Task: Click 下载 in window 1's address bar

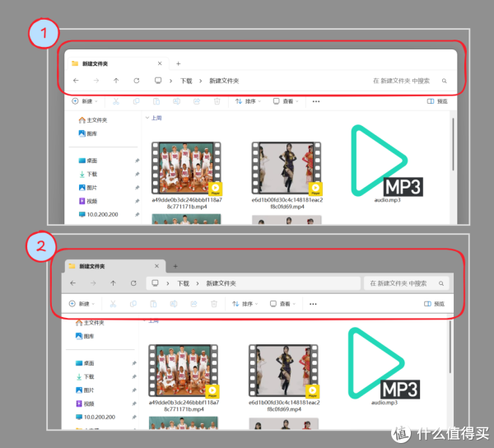Action: coord(186,81)
